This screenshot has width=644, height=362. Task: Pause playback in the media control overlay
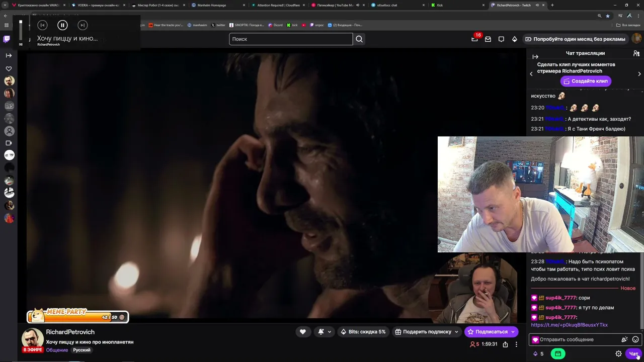62,25
